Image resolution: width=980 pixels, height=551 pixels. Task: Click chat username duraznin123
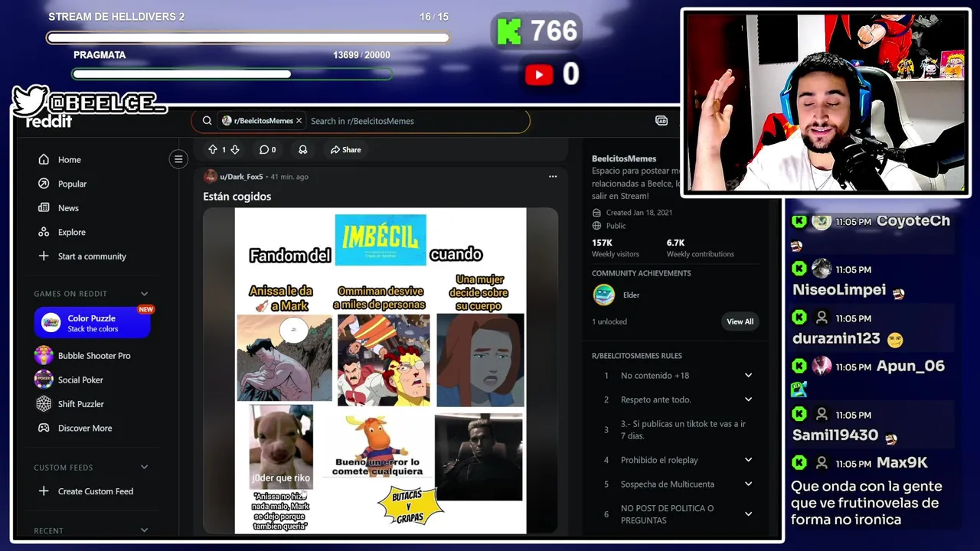coord(835,338)
